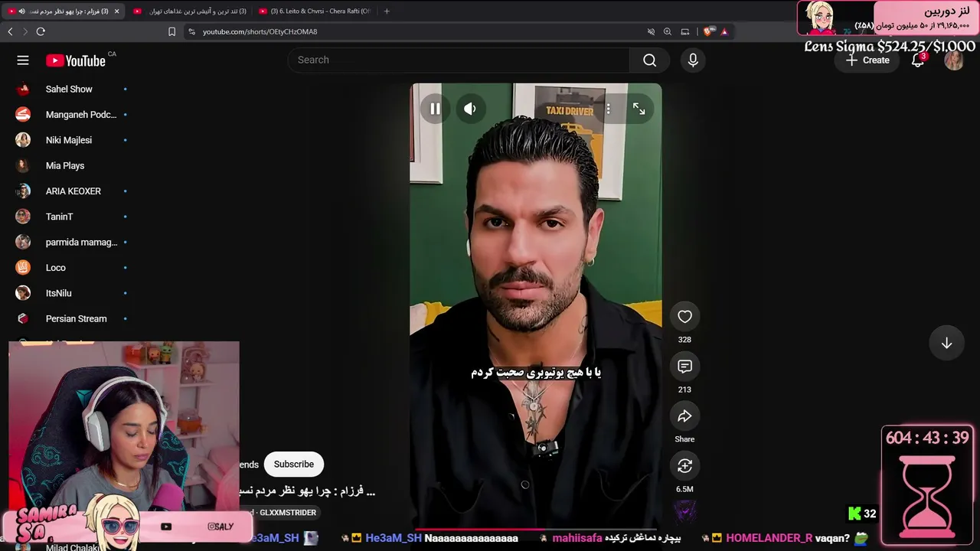The image size is (980, 551).
Task: Go to YouTube home via the logo
Action: [x=76, y=60]
